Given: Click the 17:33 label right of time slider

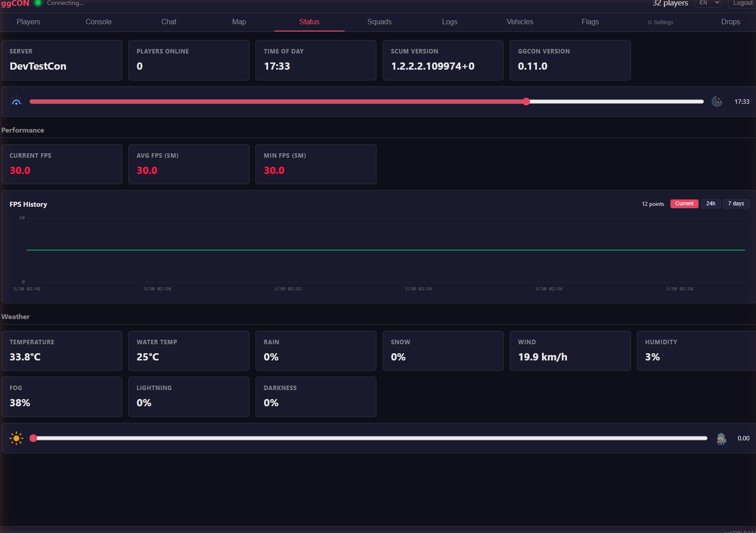Looking at the screenshot, I should [742, 102].
